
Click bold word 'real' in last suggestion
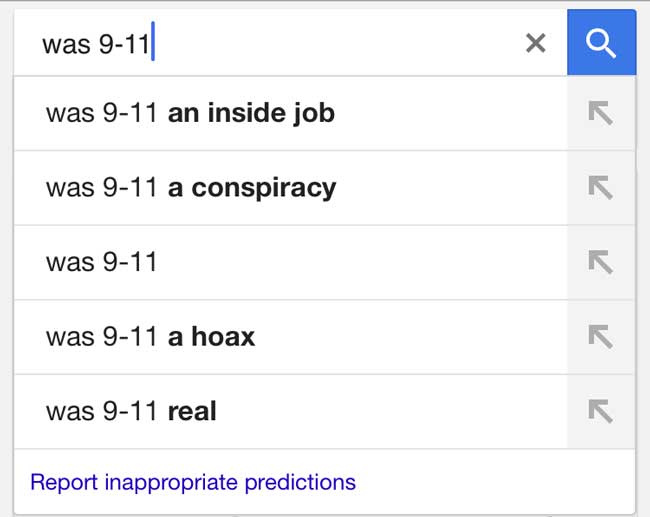pyautogui.click(x=192, y=411)
